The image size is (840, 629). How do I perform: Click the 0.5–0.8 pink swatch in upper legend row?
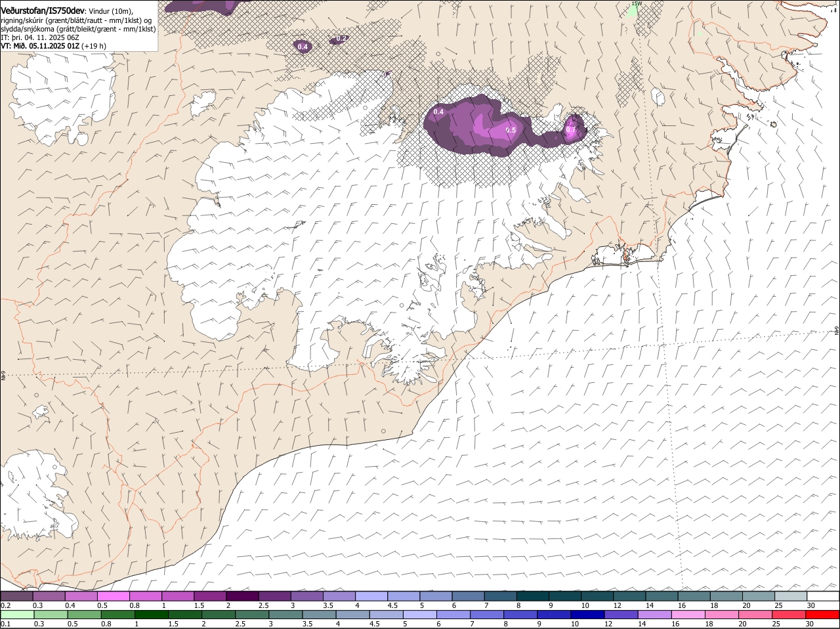click(114, 596)
